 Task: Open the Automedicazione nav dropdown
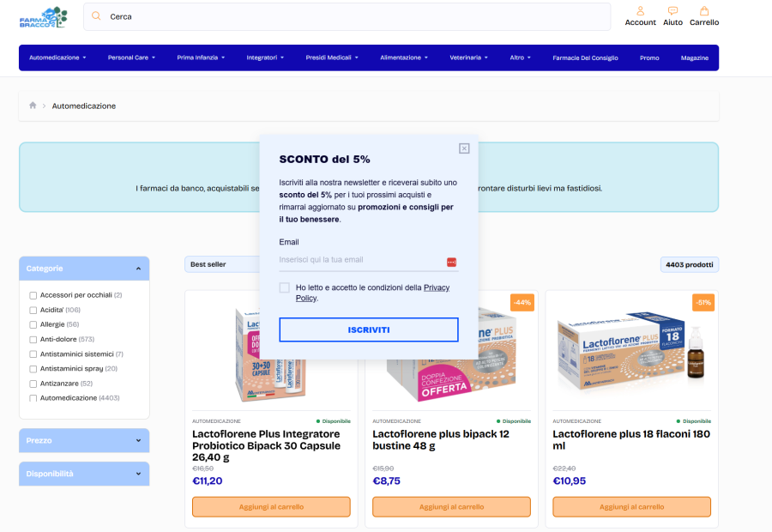coord(57,57)
